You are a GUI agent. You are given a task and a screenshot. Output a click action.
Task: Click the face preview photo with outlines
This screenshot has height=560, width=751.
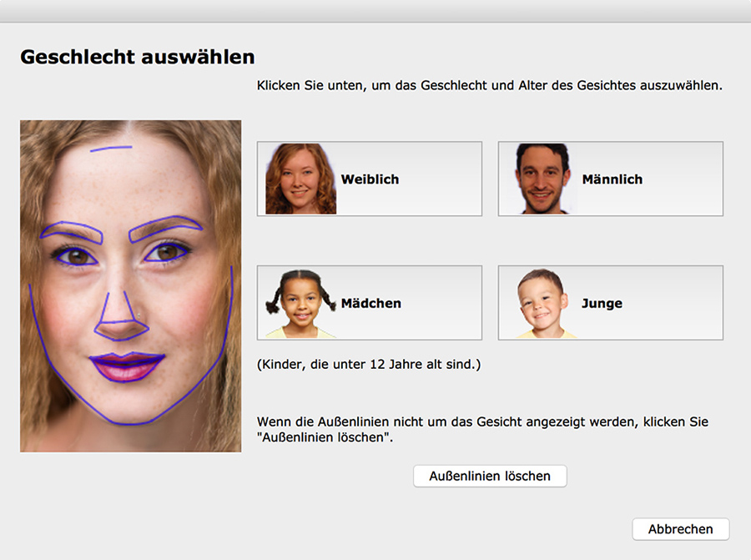tap(131, 286)
